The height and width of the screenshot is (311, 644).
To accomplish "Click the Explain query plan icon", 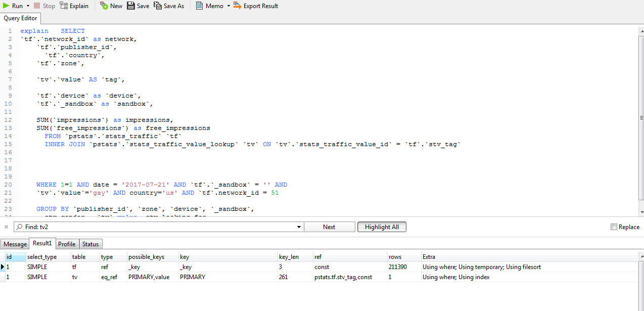I will click(64, 6).
